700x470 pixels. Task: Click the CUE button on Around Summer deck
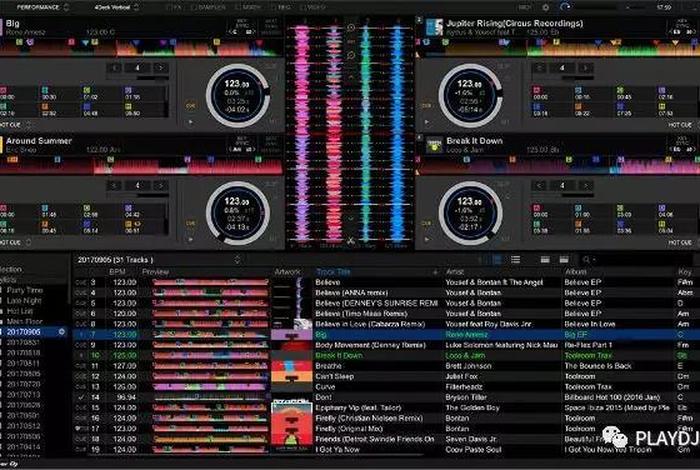(x=191, y=223)
